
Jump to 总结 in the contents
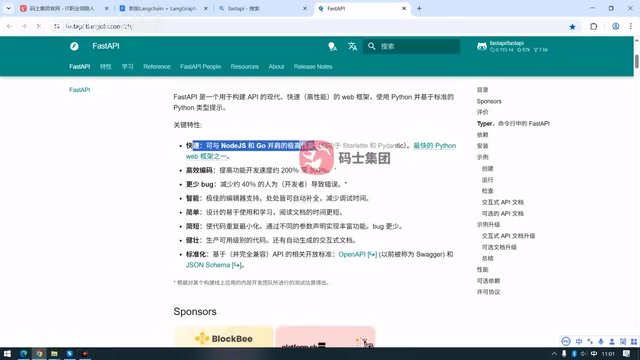[x=487, y=258]
